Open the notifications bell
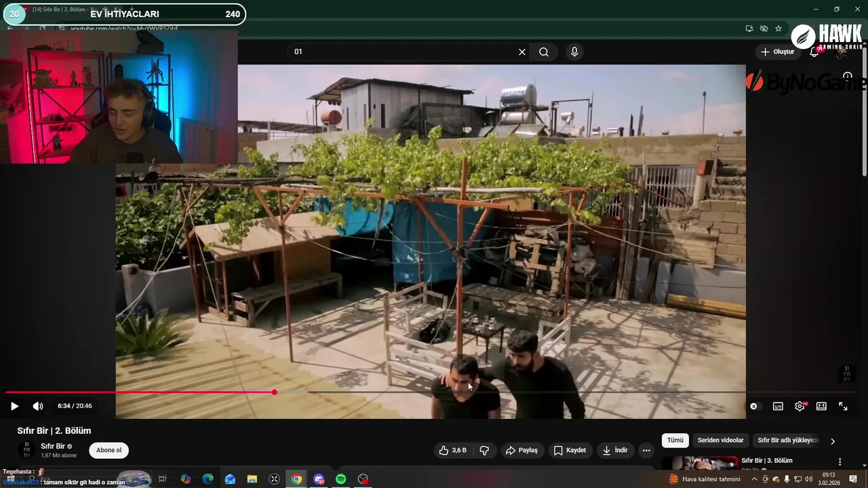The width and height of the screenshot is (868, 488). point(814,52)
